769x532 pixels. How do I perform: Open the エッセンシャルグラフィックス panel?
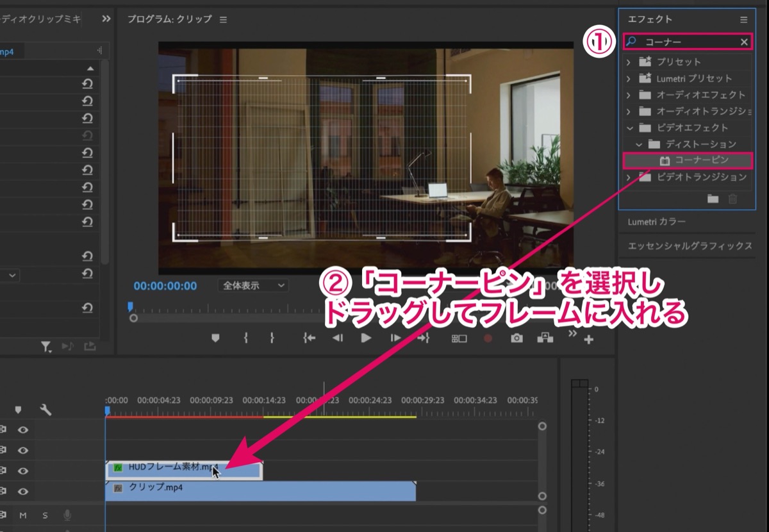(x=690, y=246)
